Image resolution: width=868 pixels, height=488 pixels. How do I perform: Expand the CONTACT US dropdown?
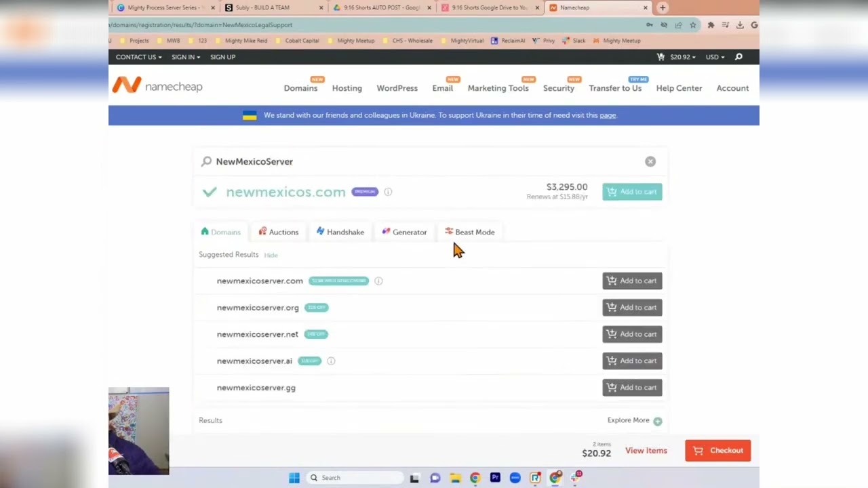pyautogui.click(x=138, y=57)
